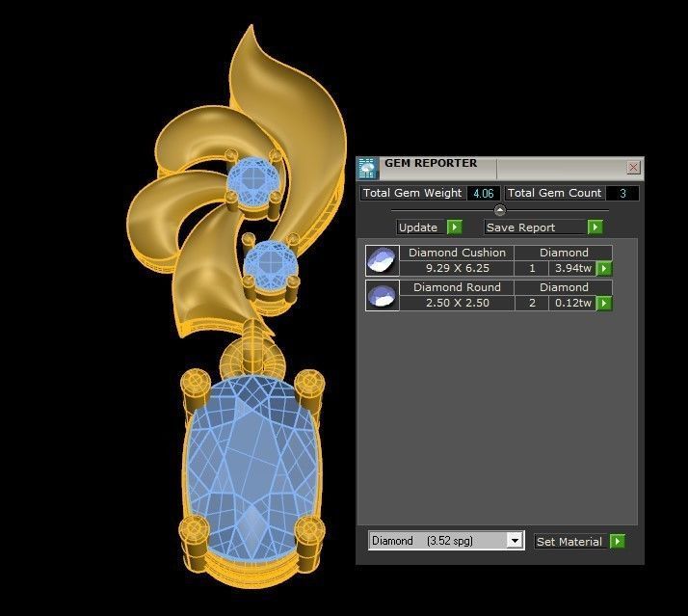Viewport: 688px width, 616px height.
Task: Click green arrow next to 3.94tw
Action: (604, 268)
